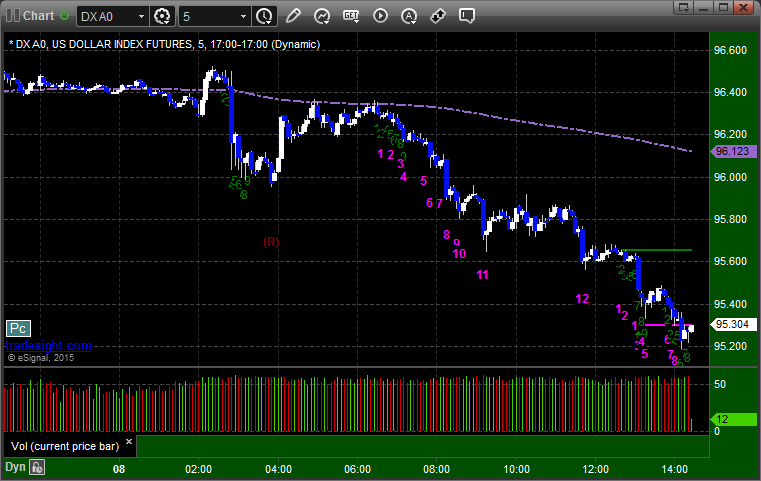Click the chart window grip icon

(x=13, y=16)
